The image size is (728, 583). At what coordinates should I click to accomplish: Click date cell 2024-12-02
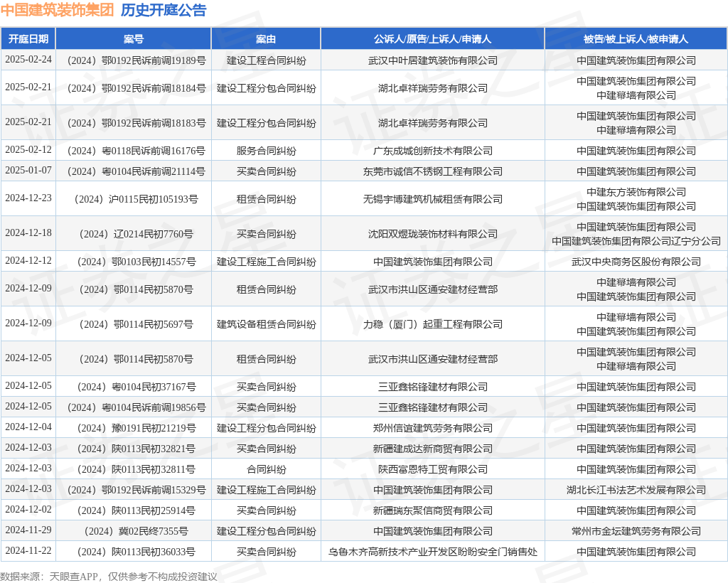point(28,509)
